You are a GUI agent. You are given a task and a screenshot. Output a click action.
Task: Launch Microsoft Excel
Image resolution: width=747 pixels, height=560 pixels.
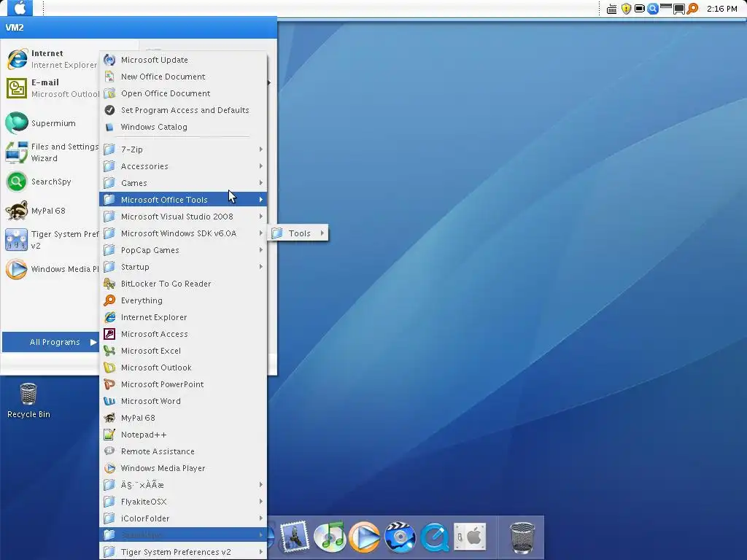pyautogui.click(x=183, y=351)
